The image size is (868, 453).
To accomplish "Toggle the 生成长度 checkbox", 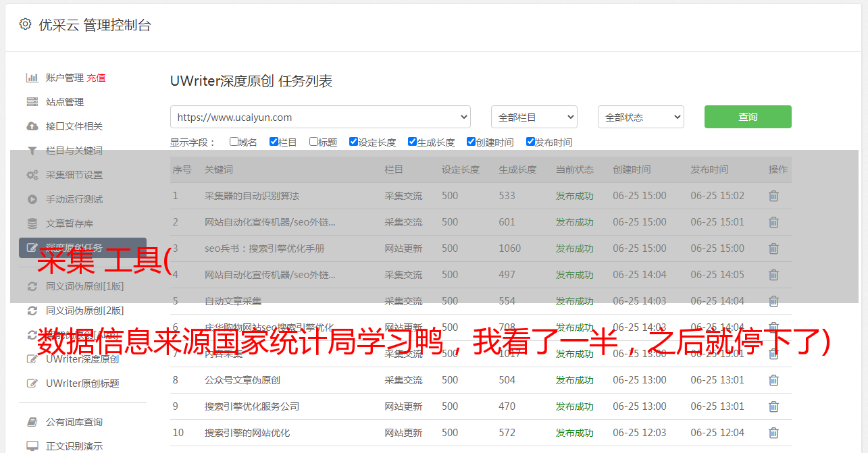I will 412,142.
